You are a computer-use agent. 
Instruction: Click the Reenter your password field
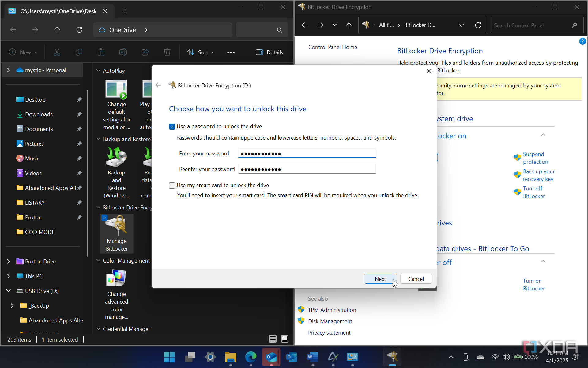307,169
